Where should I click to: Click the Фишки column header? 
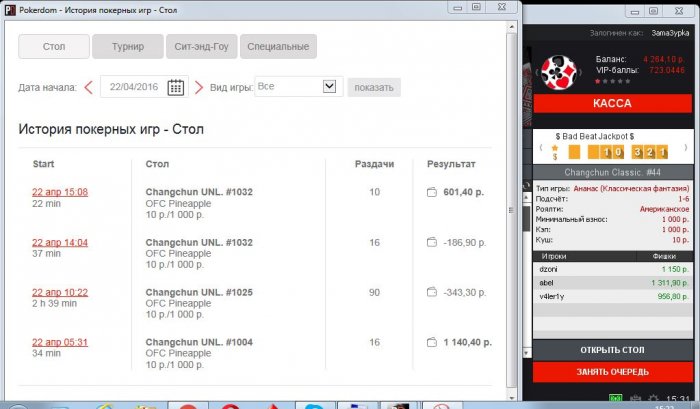(x=664, y=256)
